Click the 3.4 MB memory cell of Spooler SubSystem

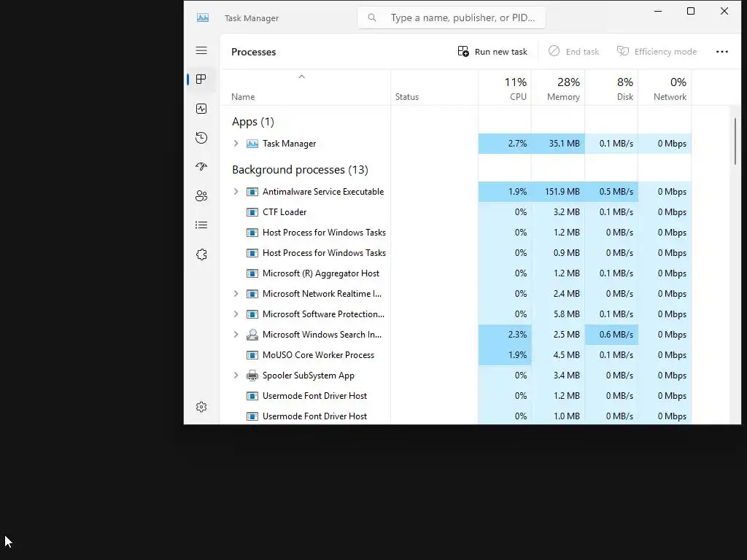(x=558, y=376)
